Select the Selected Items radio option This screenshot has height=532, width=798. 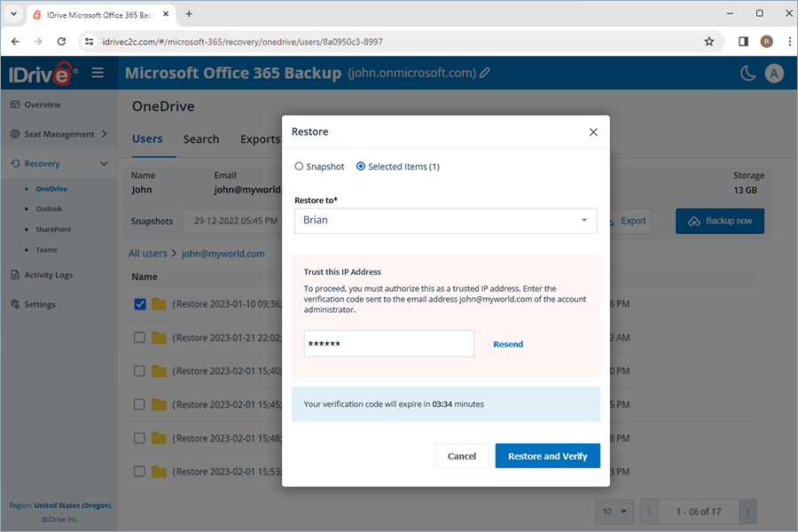tap(360, 167)
